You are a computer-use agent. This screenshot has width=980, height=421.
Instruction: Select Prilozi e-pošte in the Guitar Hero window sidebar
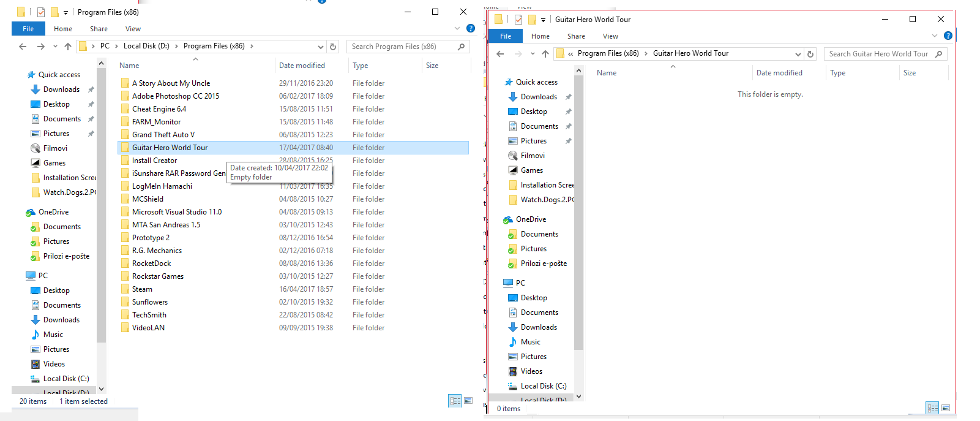544,264
